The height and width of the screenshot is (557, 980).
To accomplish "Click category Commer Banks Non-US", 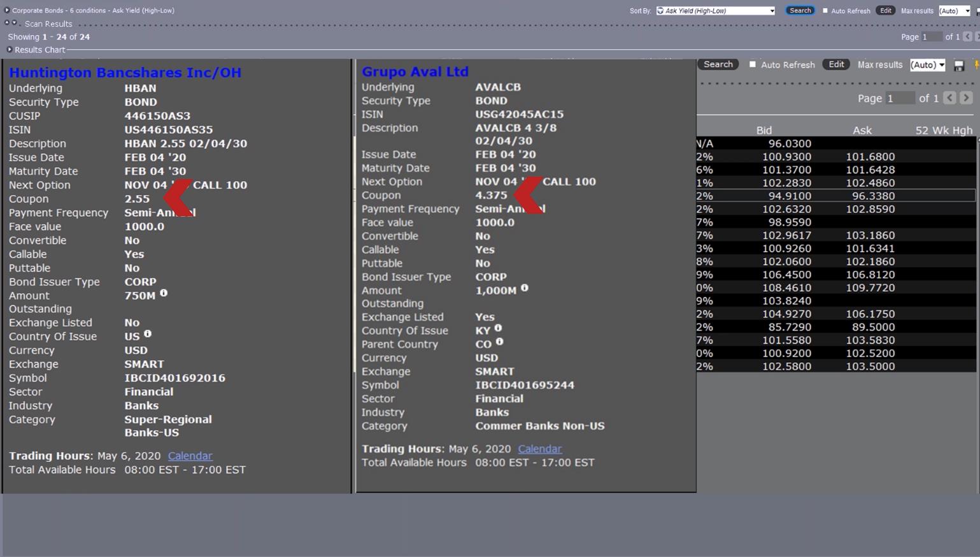I will coord(540,426).
